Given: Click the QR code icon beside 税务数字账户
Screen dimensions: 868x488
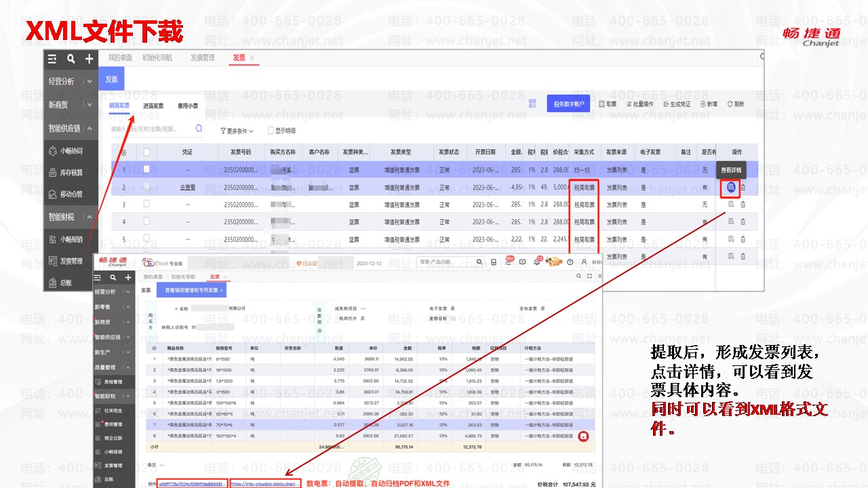Looking at the screenshot, I should [534, 104].
